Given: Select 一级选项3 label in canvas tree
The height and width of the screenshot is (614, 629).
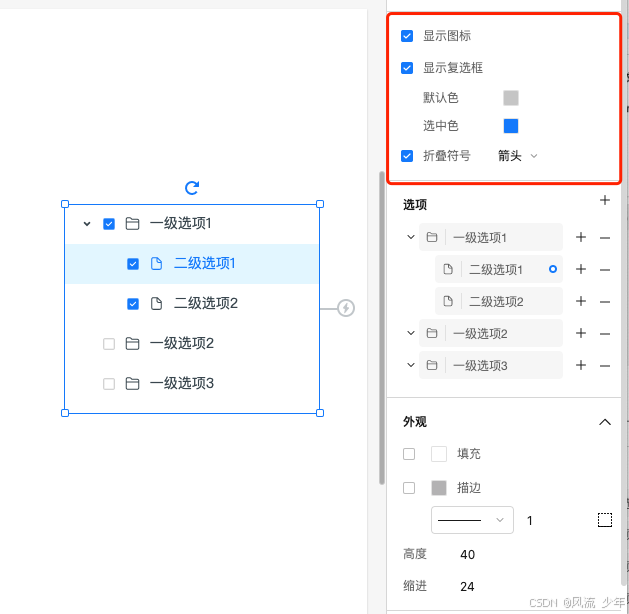Looking at the screenshot, I should tap(182, 384).
